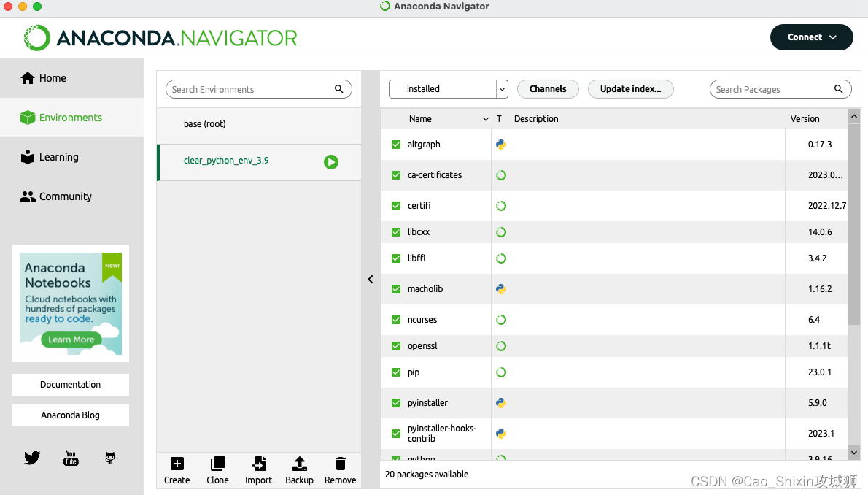The height and width of the screenshot is (495, 868).
Task: Click the conda type icon for libcxx
Action: [x=501, y=232]
